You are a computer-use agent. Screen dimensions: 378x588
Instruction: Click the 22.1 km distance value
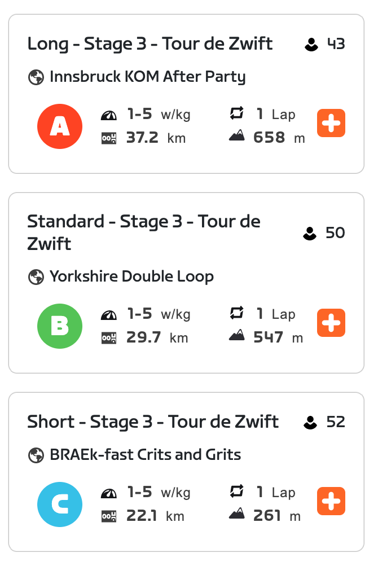coord(142,516)
